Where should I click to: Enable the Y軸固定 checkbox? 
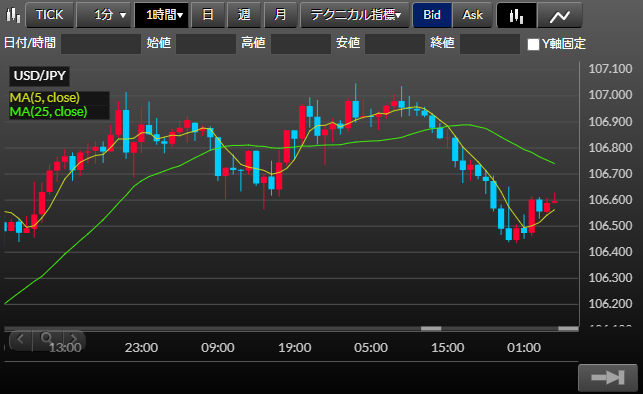point(533,44)
